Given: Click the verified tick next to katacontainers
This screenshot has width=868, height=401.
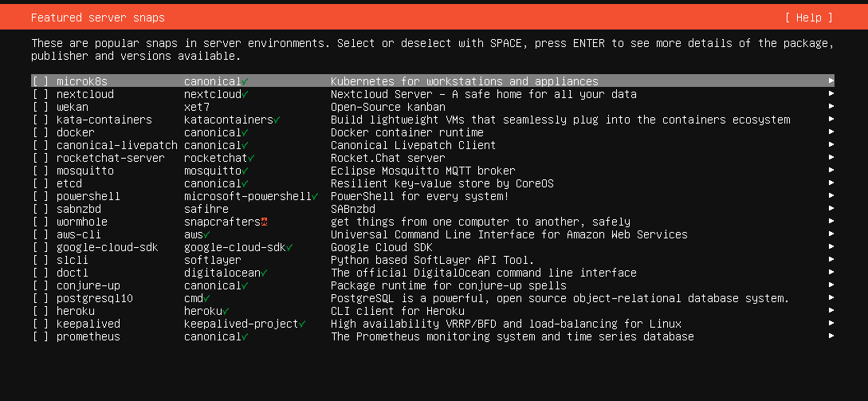Looking at the screenshot, I should click(x=277, y=120).
